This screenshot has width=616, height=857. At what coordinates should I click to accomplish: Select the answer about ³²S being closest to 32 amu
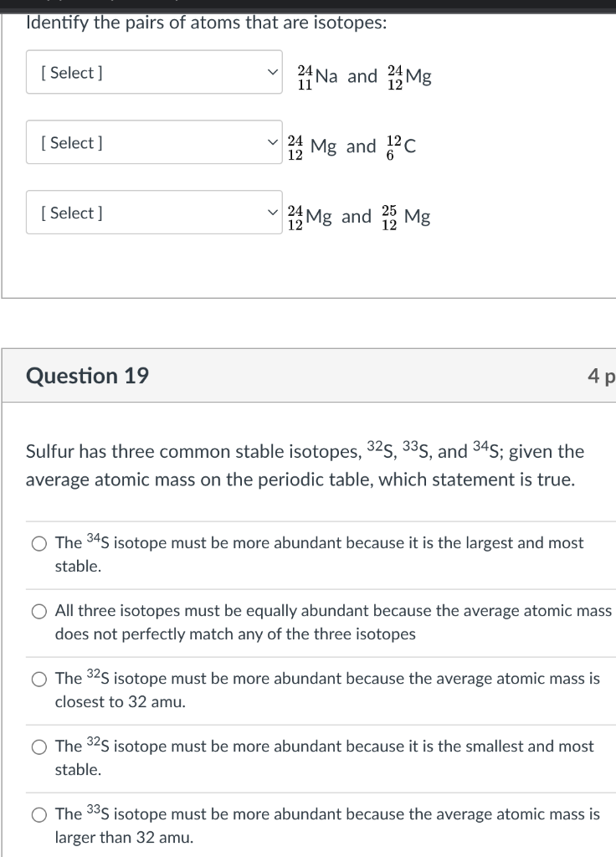pos(38,679)
